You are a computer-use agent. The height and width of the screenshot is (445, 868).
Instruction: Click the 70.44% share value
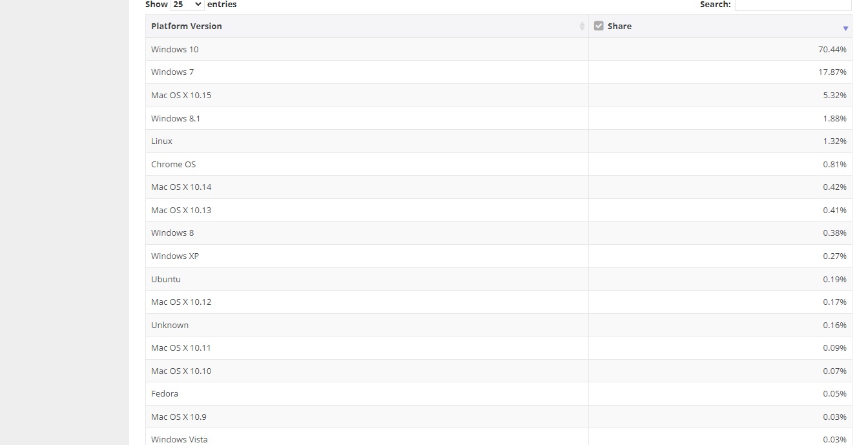[x=832, y=49]
